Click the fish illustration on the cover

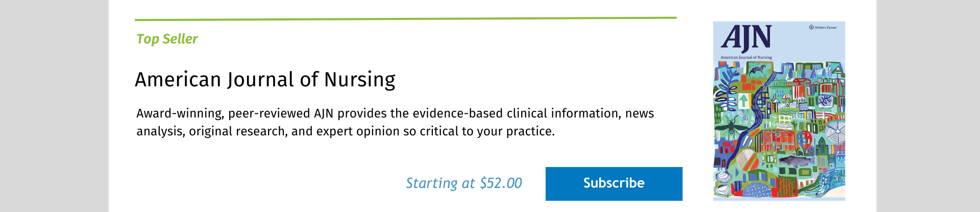797,160
